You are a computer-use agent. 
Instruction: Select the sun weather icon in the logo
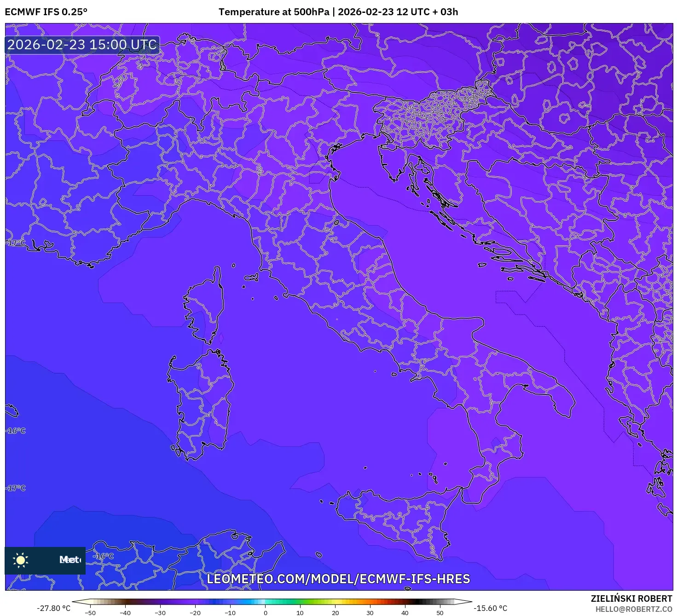pos(21,561)
